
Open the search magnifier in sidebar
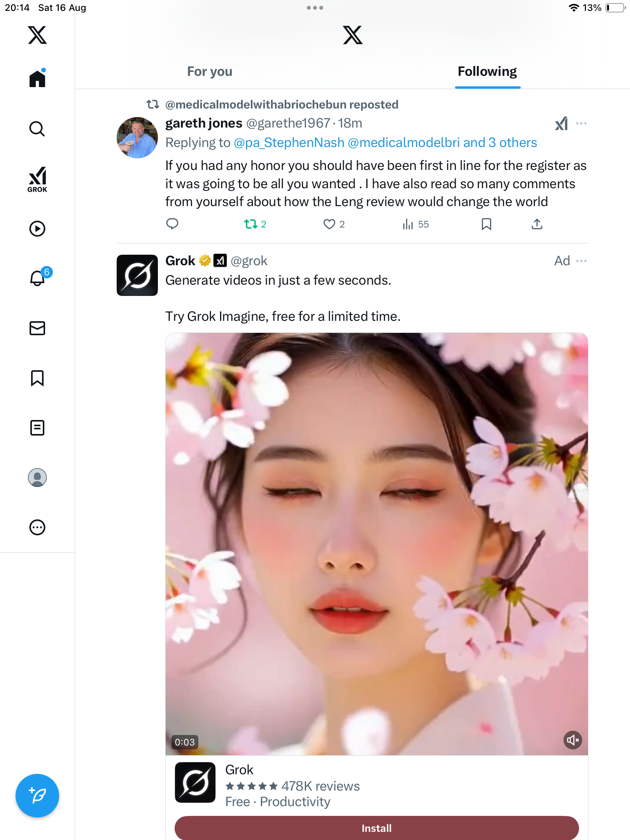pos(37,129)
